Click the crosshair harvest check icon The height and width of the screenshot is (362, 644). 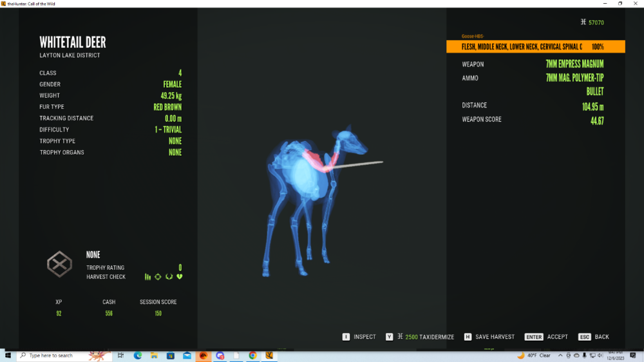point(158,277)
